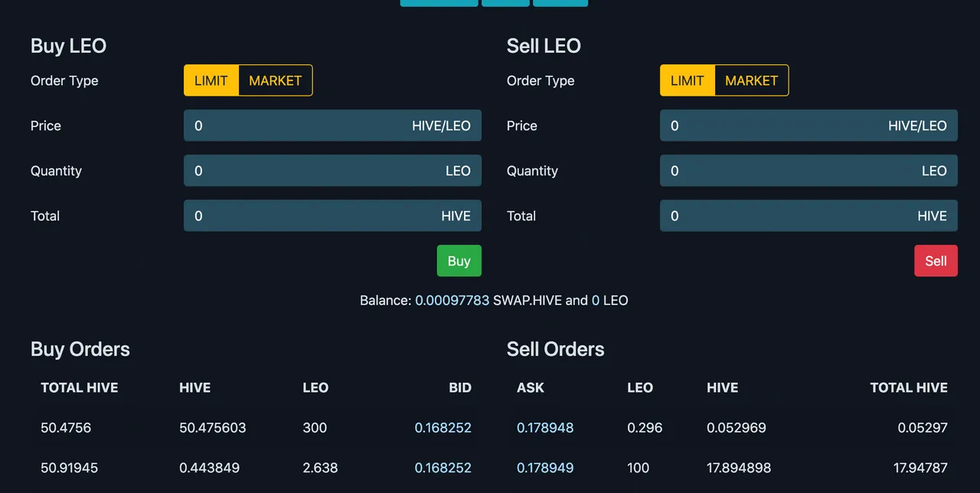Image resolution: width=980 pixels, height=493 pixels.
Task: Click bid price 0.168252 in the 2.638 LEO row
Action: [443, 468]
